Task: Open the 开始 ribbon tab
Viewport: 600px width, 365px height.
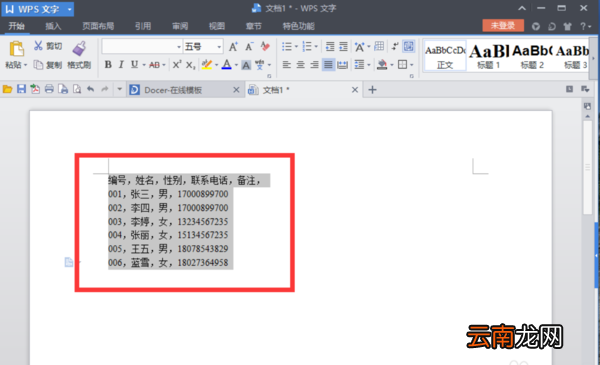Action: [16, 26]
